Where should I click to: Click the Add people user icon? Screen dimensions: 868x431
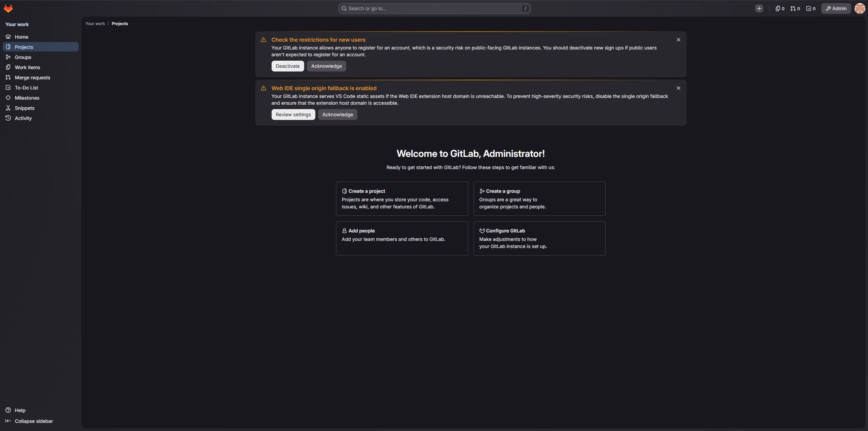[344, 231]
